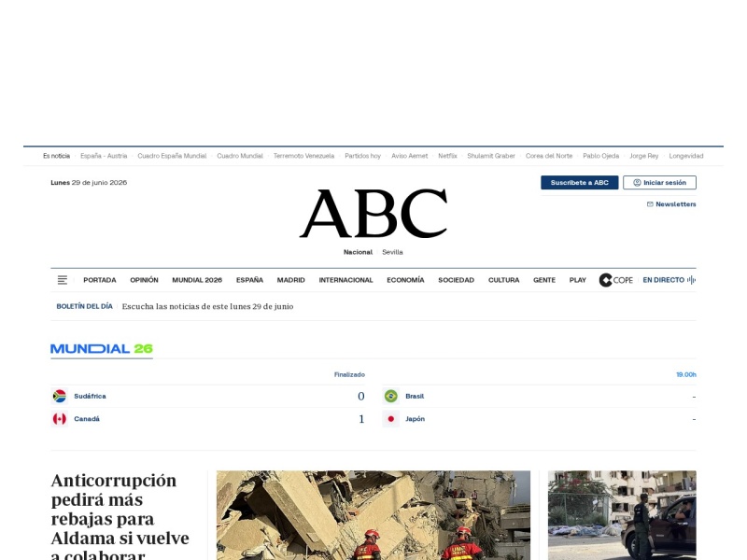Select the Nacional edition
This screenshot has height=560, width=747.
click(358, 252)
